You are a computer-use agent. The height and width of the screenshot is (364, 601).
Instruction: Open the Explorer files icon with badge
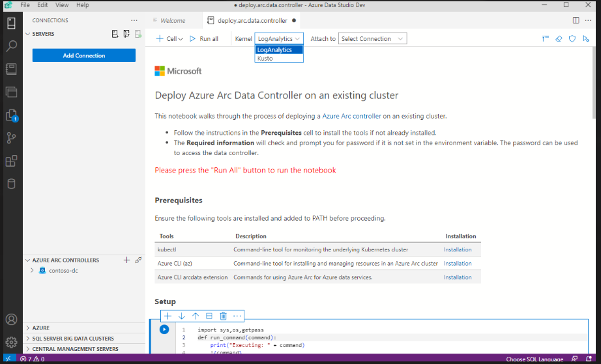[x=11, y=115]
